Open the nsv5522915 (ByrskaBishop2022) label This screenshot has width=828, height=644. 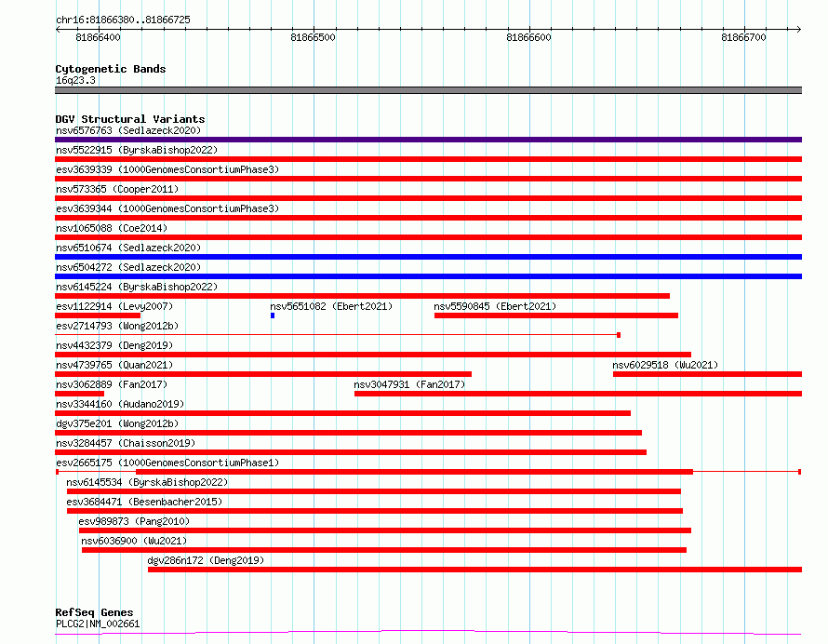pyautogui.click(x=137, y=150)
